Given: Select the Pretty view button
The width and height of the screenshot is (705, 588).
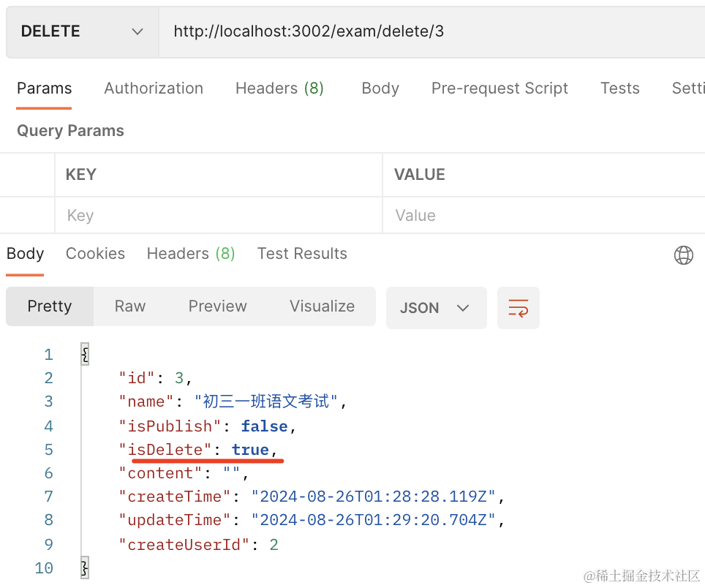Looking at the screenshot, I should (50, 306).
